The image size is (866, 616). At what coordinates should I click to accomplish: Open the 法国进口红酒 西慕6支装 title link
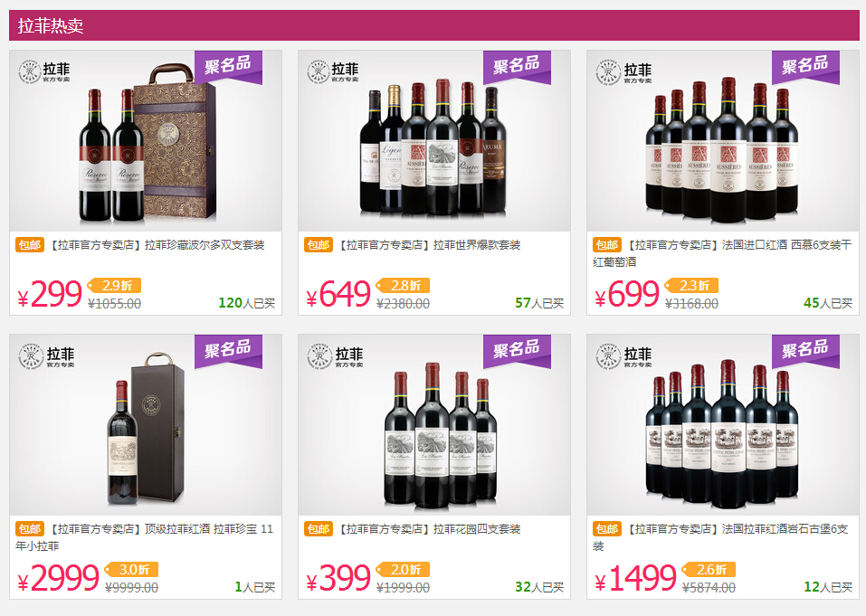coord(722,252)
